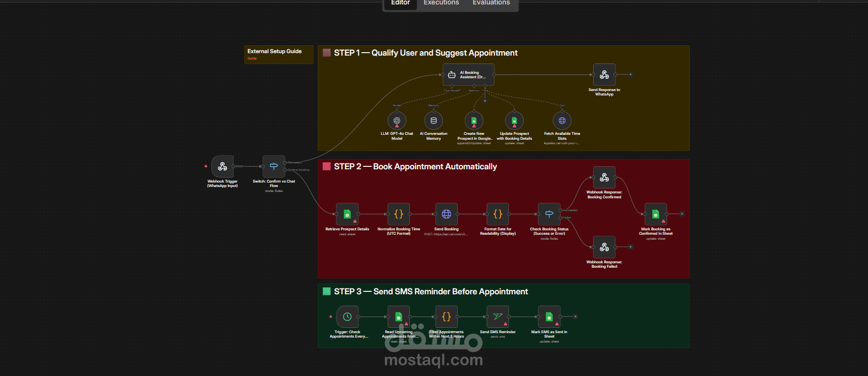Select the Send Response to WhatsApp node
Viewport: 868px width, 376px height.
(x=604, y=75)
